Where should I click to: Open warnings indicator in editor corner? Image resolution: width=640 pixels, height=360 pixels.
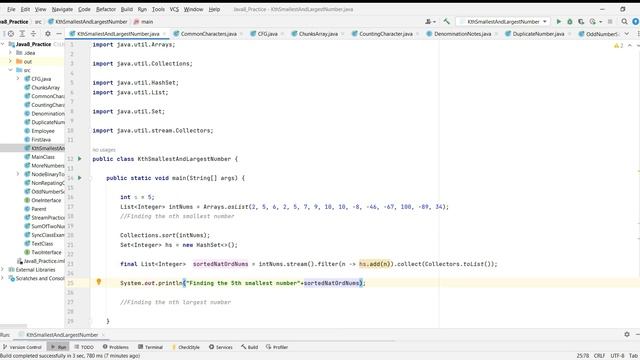tap(618, 45)
